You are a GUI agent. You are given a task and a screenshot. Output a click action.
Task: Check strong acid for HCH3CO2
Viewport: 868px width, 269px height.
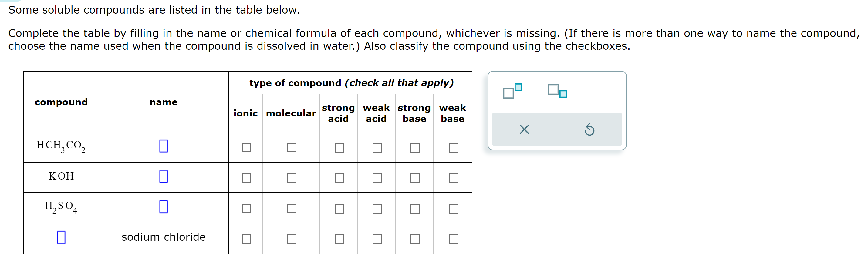point(340,147)
